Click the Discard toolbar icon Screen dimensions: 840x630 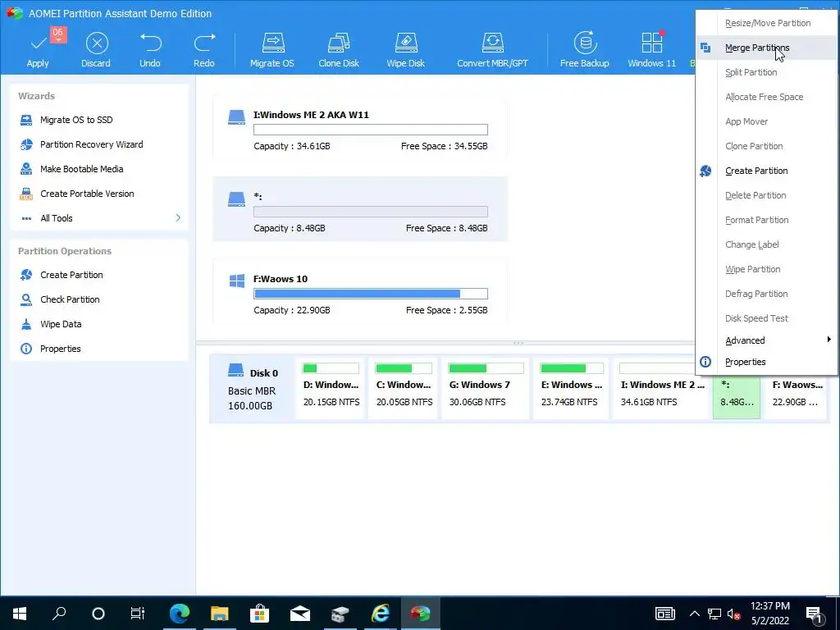[97, 43]
